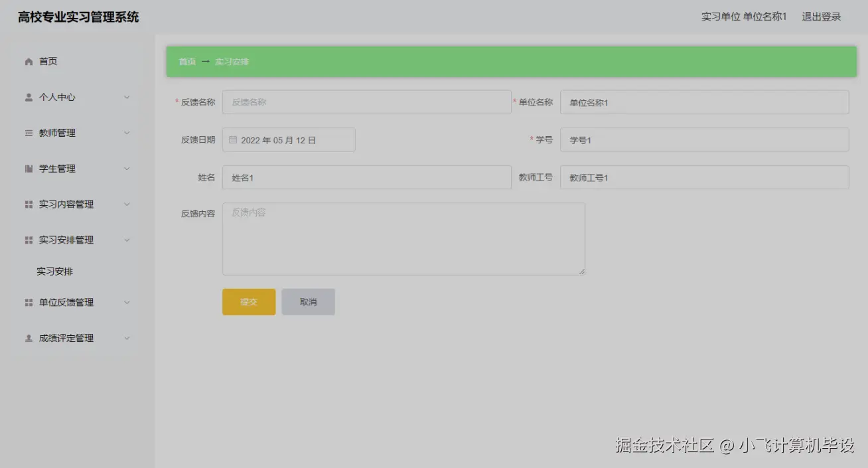This screenshot has height=468, width=868.
Task: Collapse the 实习安排管理 chevron
Action: 127,240
